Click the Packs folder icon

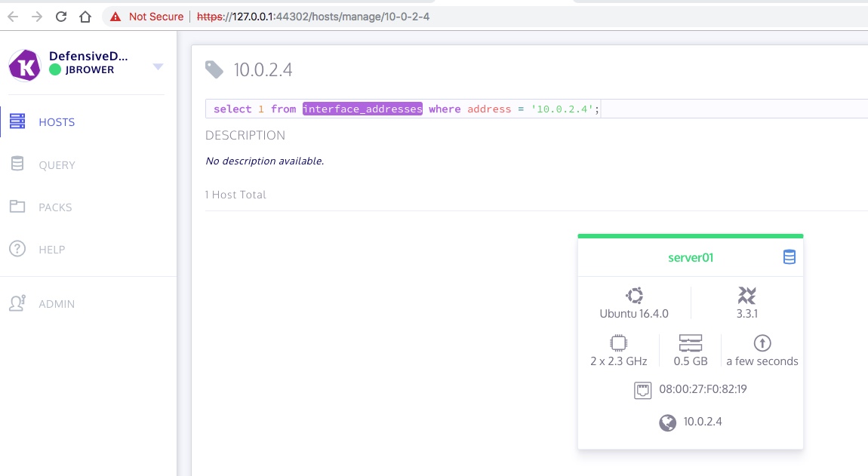click(x=17, y=207)
